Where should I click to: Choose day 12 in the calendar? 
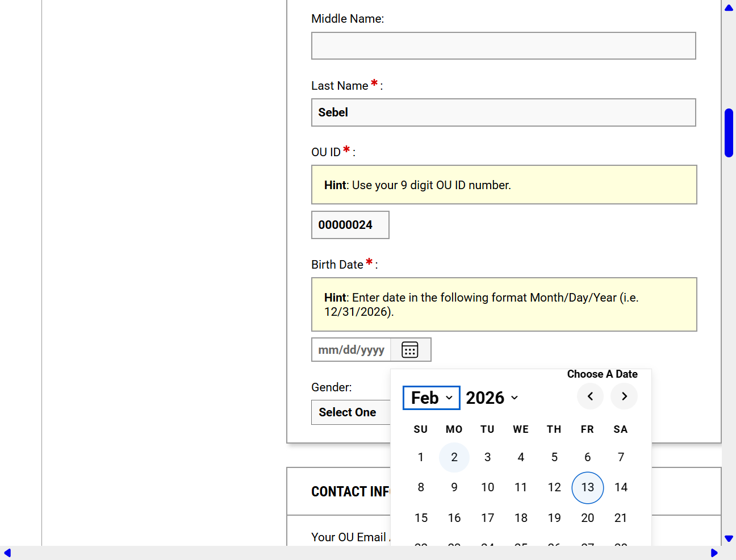coord(554,487)
